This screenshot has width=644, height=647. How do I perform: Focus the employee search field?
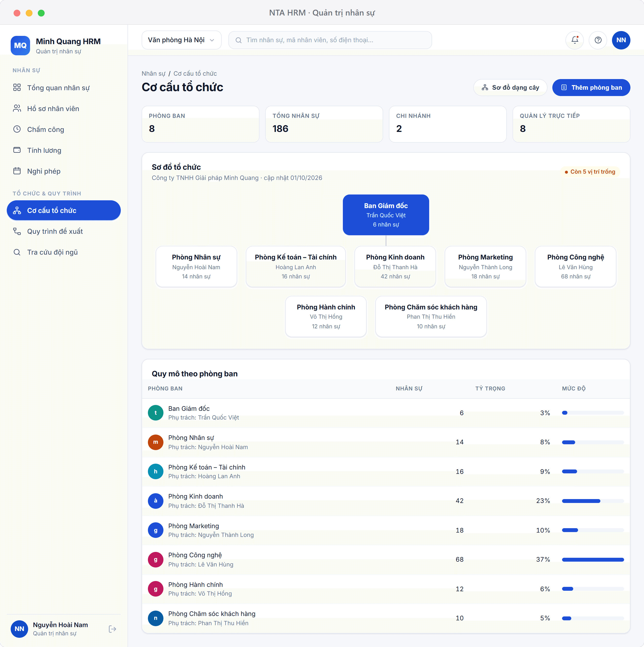tap(330, 40)
